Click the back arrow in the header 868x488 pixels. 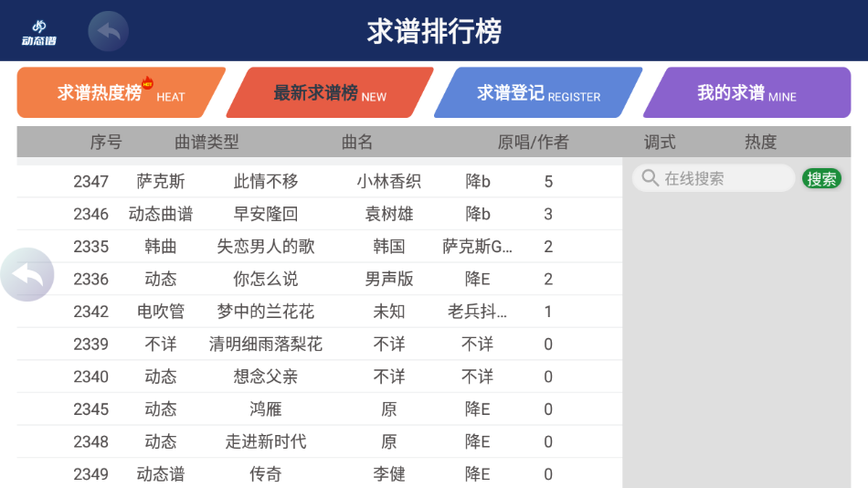tap(108, 32)
